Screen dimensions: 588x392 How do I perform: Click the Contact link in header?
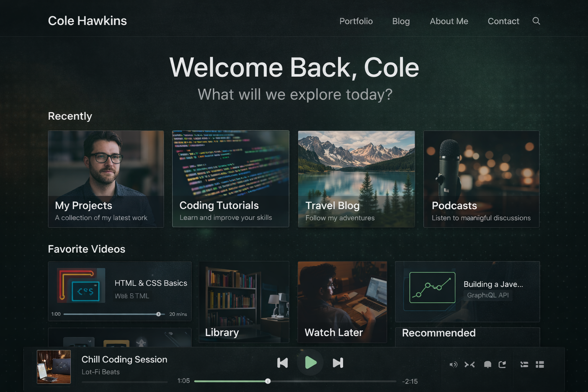click(503, 21)
